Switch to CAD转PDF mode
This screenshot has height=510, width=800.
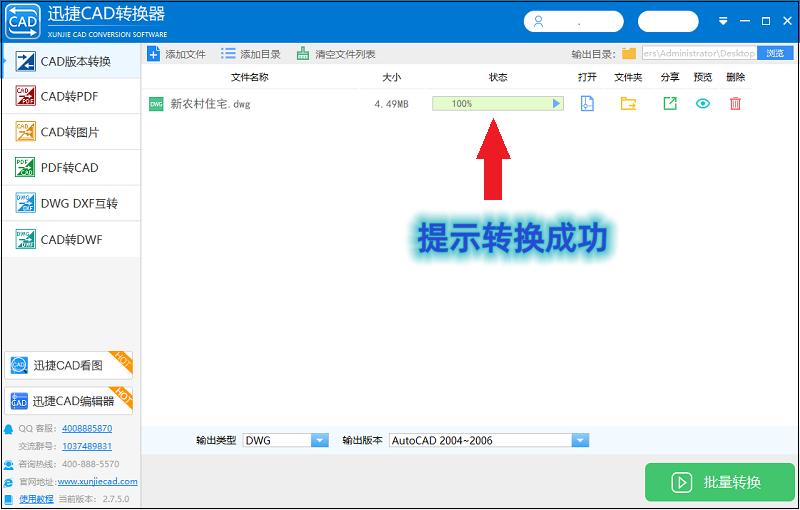pos(71,96)
